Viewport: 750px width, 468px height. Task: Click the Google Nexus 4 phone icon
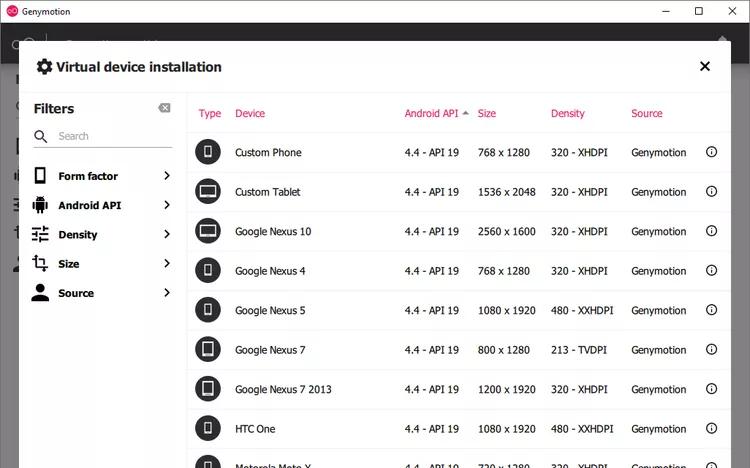click(x=208, y=270)
